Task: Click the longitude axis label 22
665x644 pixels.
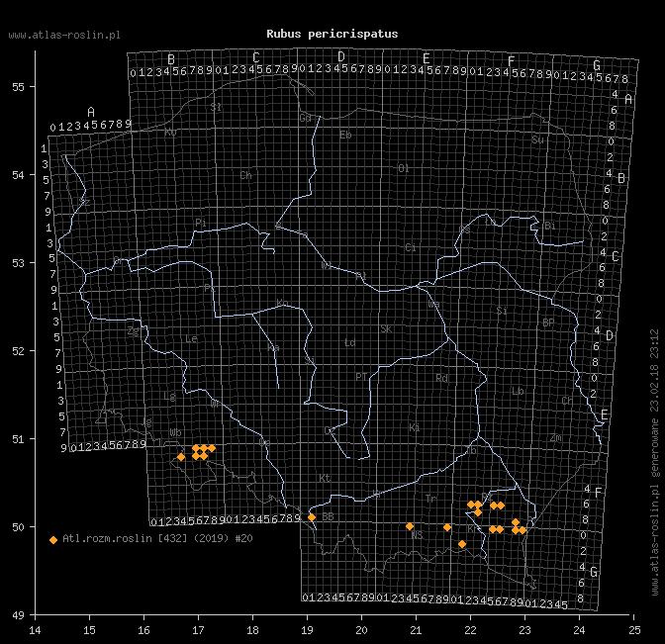Action: point(470,630)
